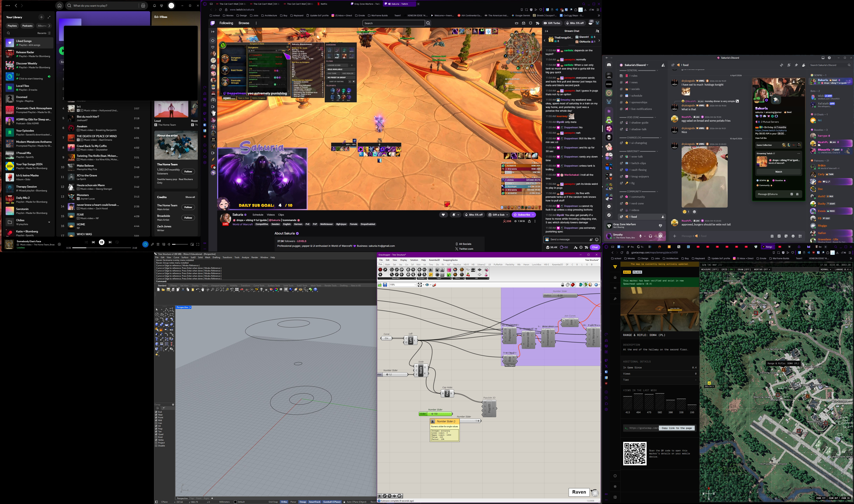Select the Pan hand tool in Rhino
Screen dimensions: 854x504
point(203,290)
